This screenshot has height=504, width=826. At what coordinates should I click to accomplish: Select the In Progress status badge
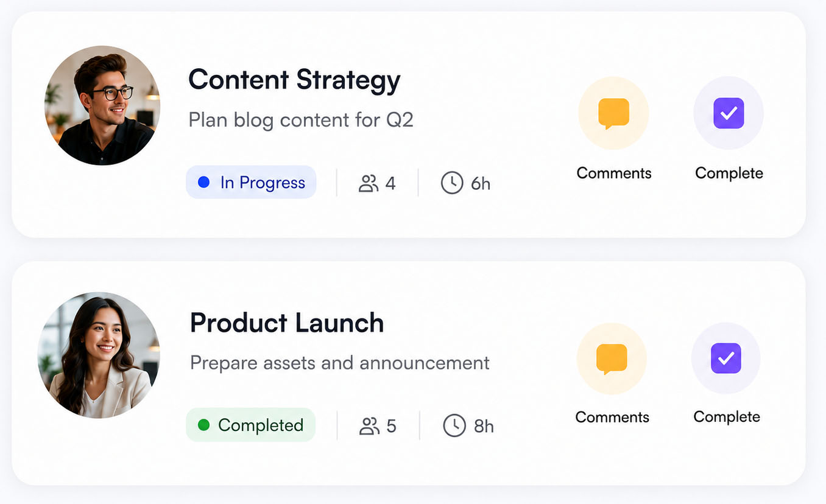pos(251,182)
